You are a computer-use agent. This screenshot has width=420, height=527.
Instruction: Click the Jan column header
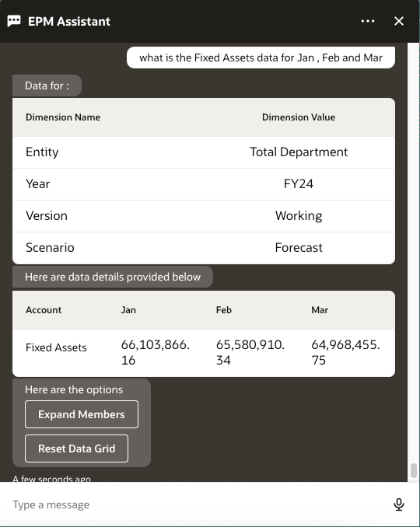pos(128,310)
